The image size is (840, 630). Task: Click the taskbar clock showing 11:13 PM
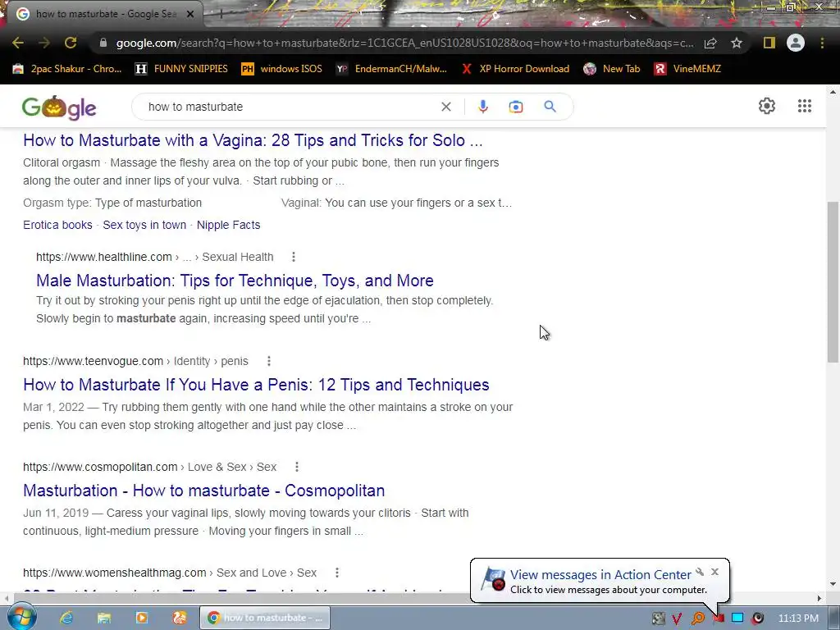[798, 619]
